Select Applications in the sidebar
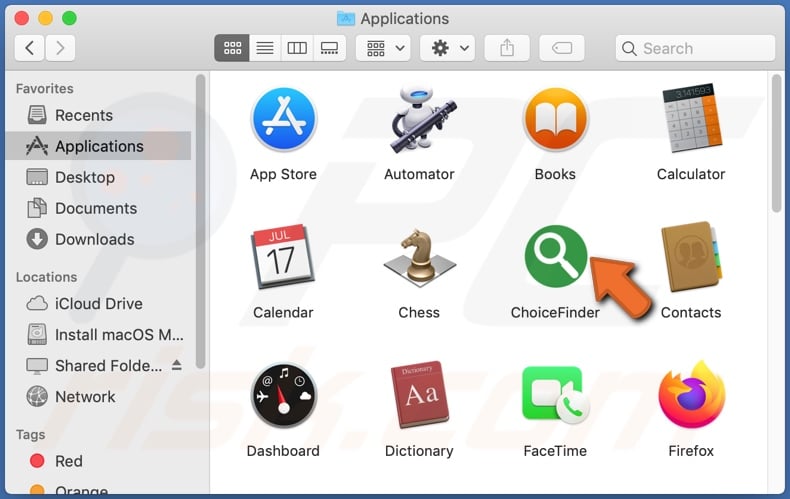 [x=98, y=146]
